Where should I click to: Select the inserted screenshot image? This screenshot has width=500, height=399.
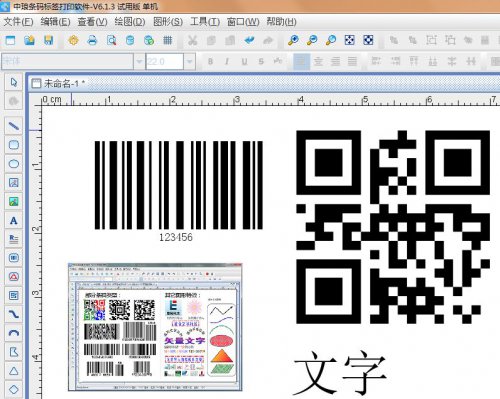(x=155, y=327)
